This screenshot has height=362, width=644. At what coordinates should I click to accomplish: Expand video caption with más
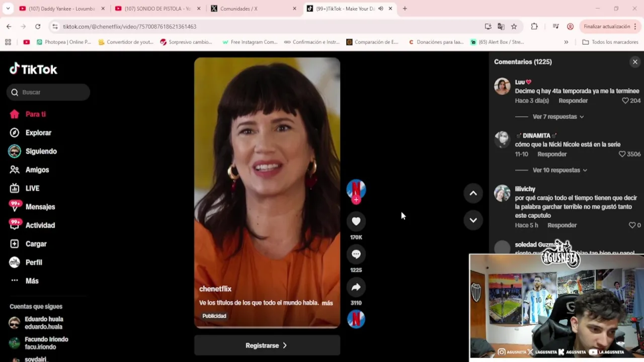pos(327,303)
